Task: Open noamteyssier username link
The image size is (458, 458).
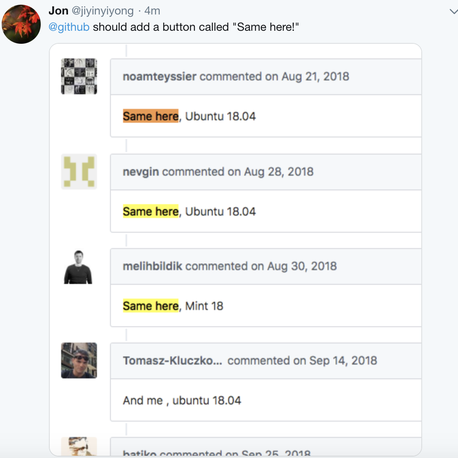Action: [160, 77]
